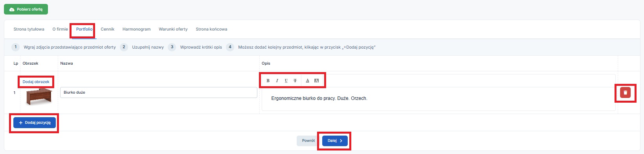Apply strikethrough formatting in editor
Viewport: 644px width, 154px height.
click(295, 81)
